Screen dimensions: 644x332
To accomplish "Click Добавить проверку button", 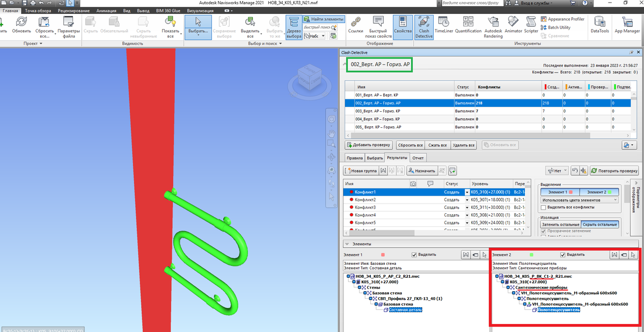I will (369, 145).
